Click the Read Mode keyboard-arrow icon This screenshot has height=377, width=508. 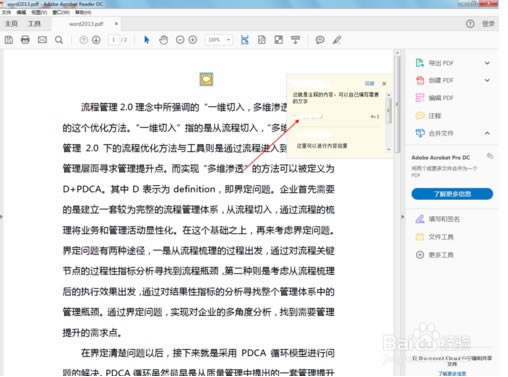click(295, 40)
